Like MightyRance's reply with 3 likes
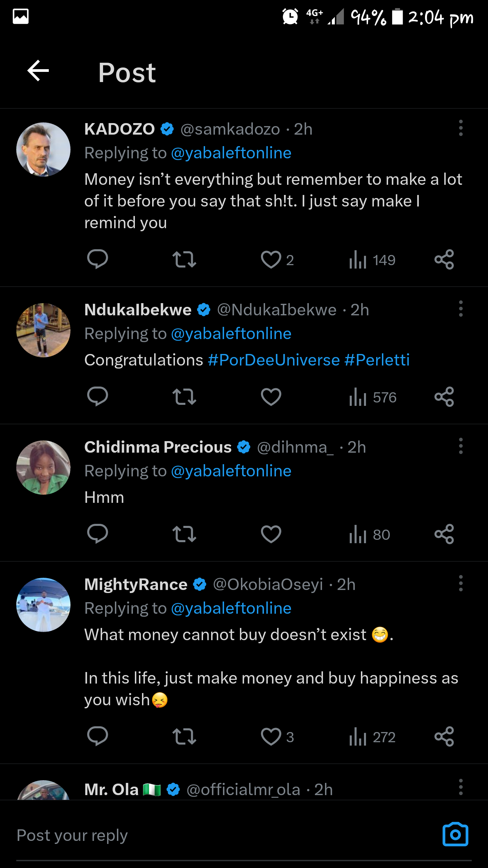The width and height of the screenshot is (488, 868). pos(271,736)
